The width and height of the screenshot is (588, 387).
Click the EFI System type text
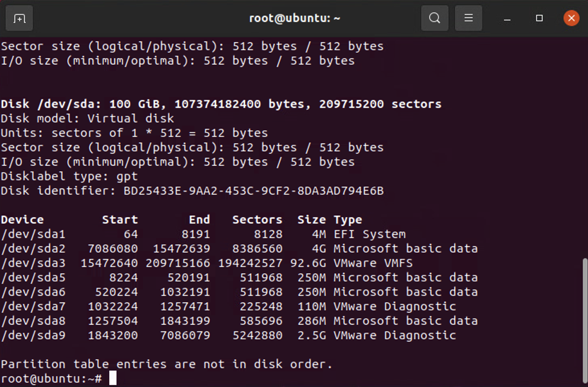(x=370, y=234)
